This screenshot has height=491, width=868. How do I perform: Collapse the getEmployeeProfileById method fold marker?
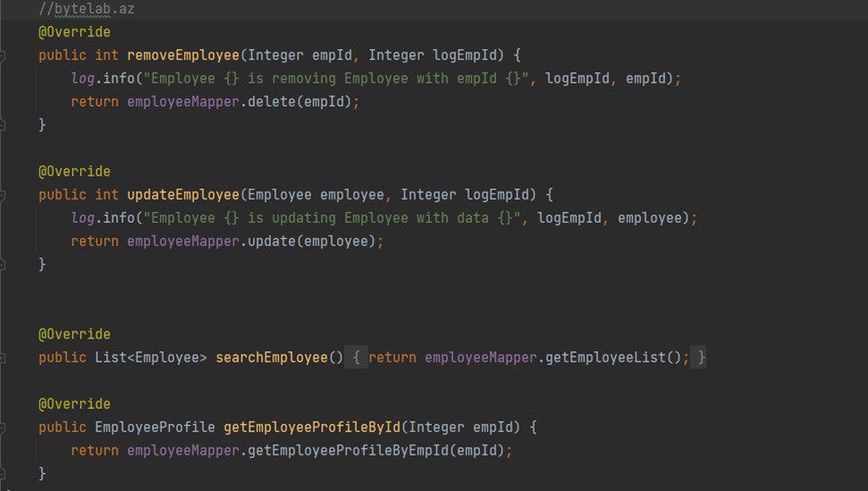click(3, 428)
